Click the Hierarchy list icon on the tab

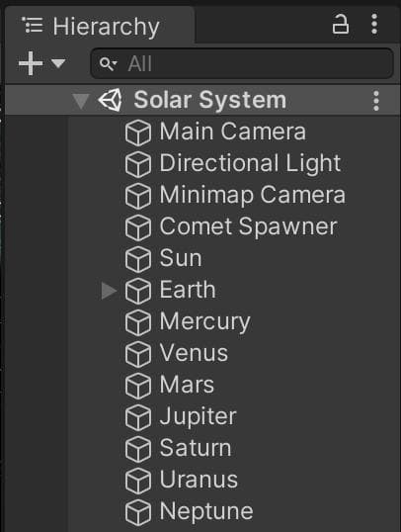point(33,26)
